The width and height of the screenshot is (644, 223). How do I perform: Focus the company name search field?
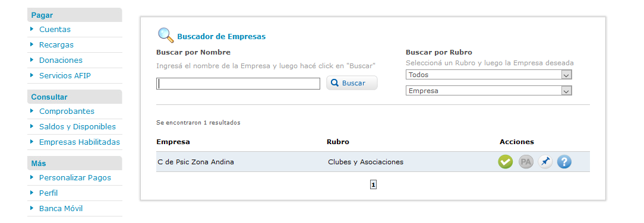click(x=238, y=84)
